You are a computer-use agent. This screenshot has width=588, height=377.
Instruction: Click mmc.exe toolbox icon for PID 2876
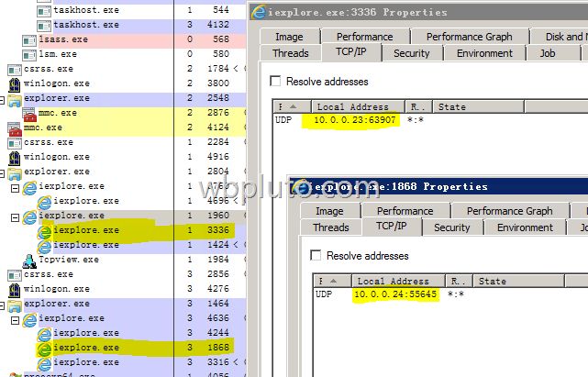point(29,115)
